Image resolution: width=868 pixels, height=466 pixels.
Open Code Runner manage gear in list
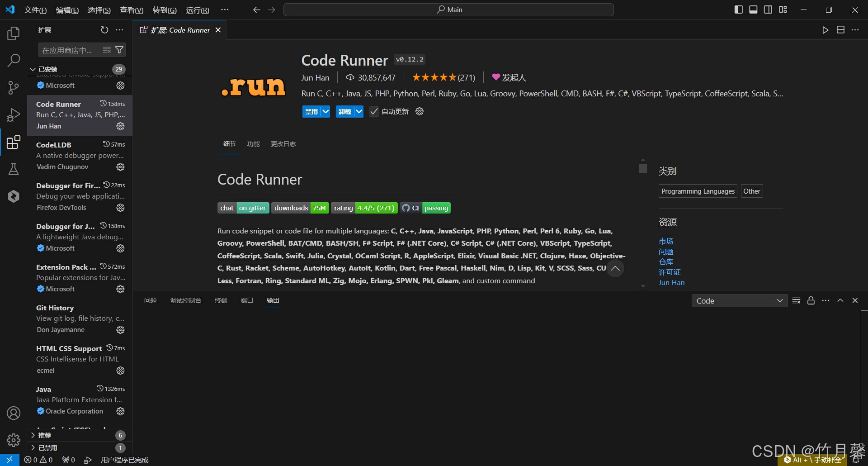120,126
